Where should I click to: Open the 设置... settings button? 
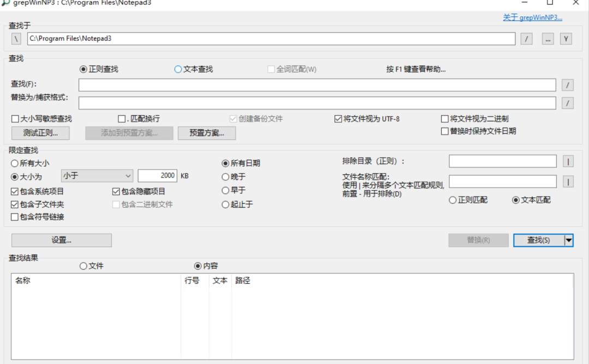click(x=62, y=240)
